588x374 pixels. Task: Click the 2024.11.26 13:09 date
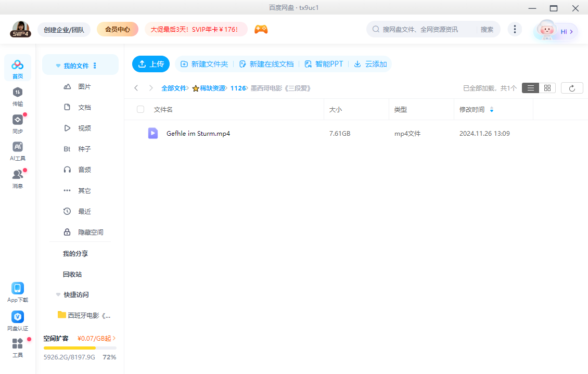tap(484, 133)
